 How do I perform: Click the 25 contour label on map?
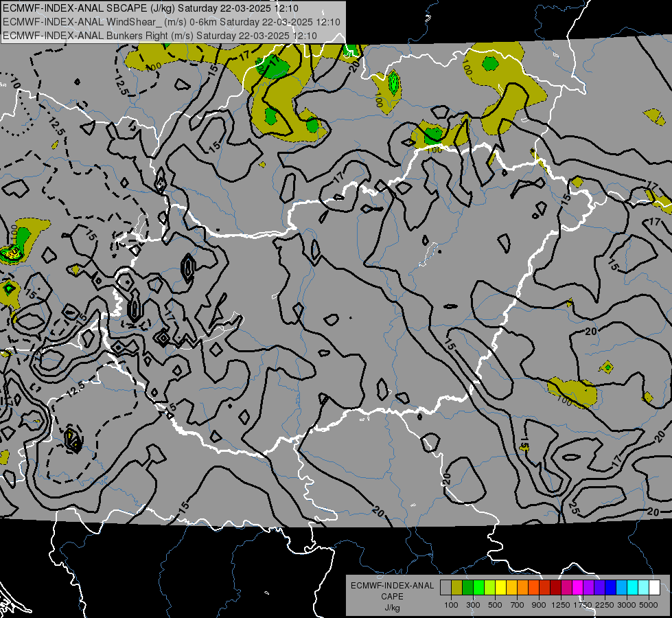(x=574, y=507)
